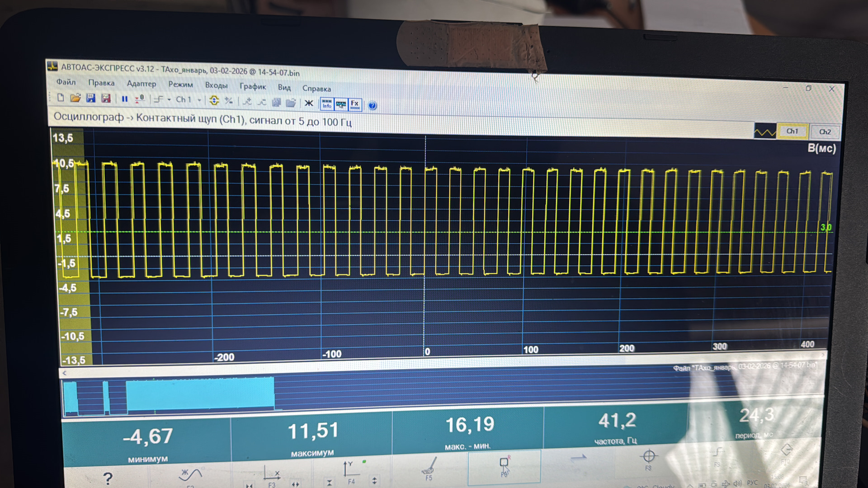Click cyan region in recording overview strip
The image size is (868, 488).
point(200,394)
